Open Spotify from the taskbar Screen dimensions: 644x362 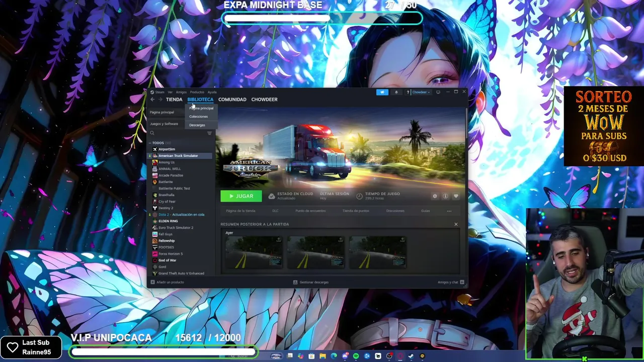pos(356,356)
